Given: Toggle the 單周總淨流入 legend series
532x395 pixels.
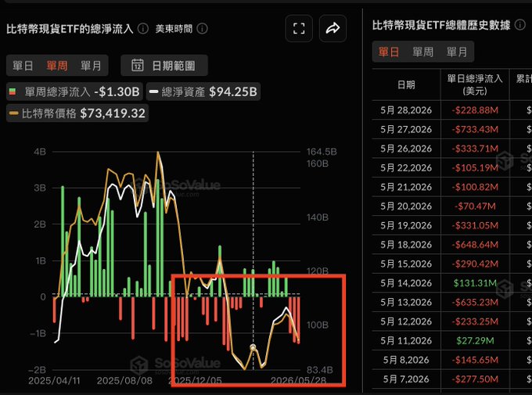Looking at the screenshot, I should point(74,92).
